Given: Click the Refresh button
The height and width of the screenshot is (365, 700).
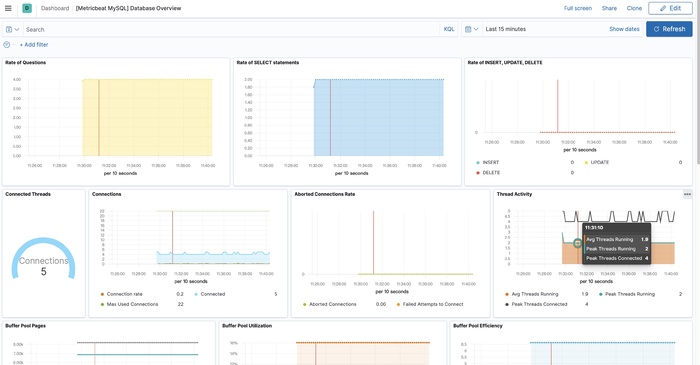Looking at the screenshot, I should pos(669,29).
